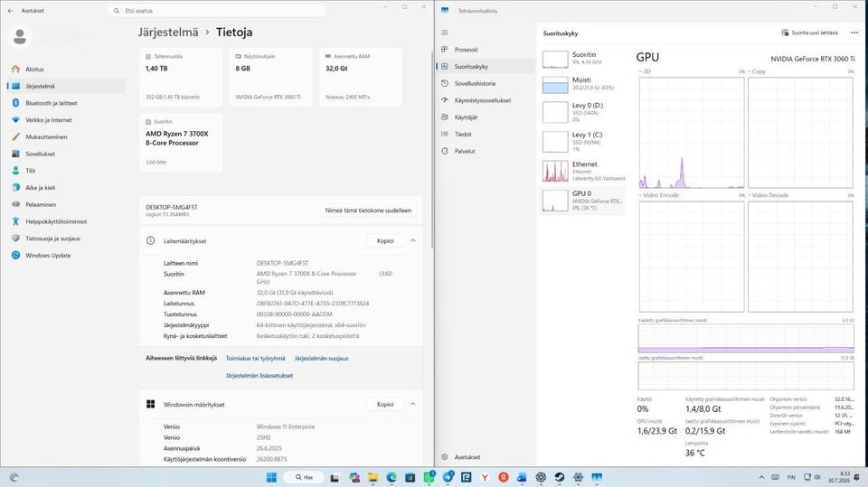Viewport: 868px width, 487px height.
Task: Collapse Windowsin määritykset section chevron
Action: point(413,404)
